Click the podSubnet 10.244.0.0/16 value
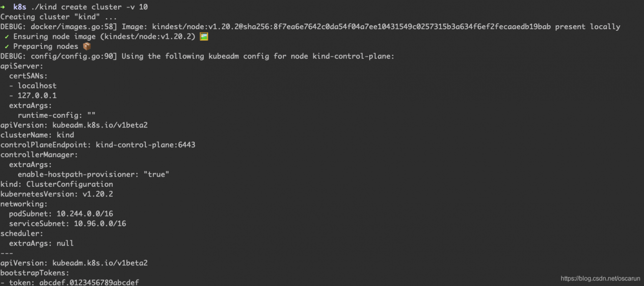 [x=85, y=213]
